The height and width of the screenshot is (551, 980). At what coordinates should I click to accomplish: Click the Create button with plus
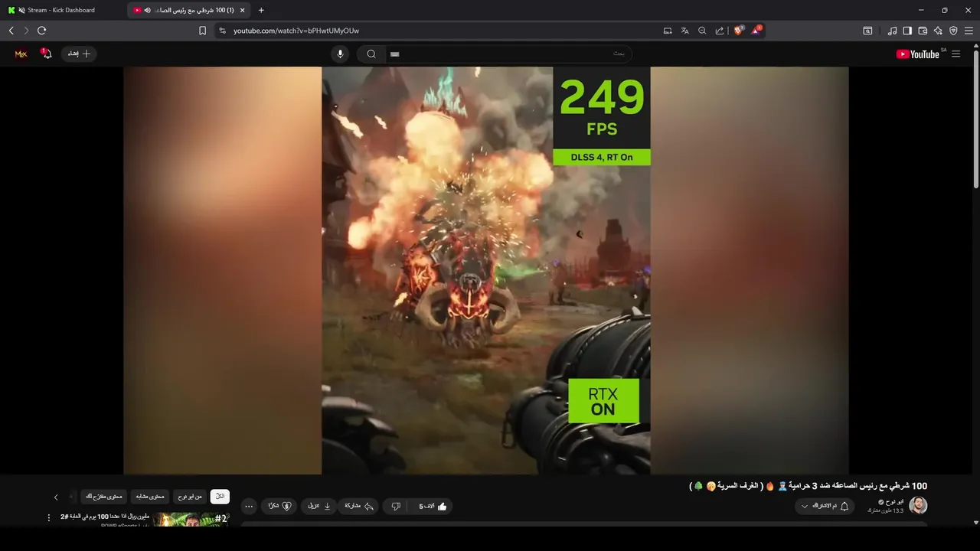pyautogui.click(x=79, y=54)
